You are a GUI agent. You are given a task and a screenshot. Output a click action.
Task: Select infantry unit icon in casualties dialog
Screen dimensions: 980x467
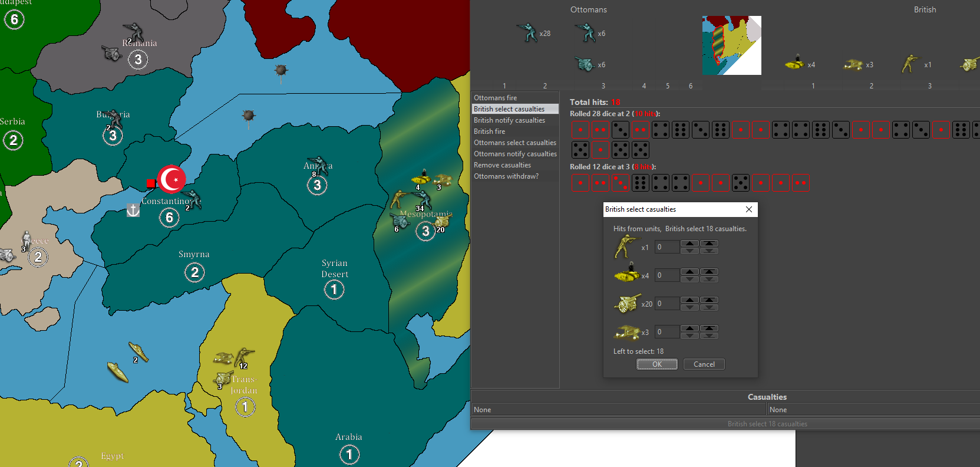click(x=627, y=246)
